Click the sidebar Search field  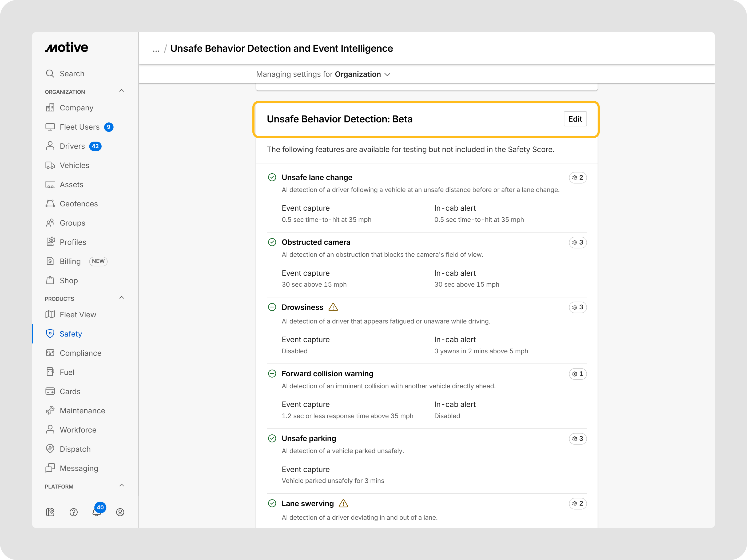click(72, 74)
